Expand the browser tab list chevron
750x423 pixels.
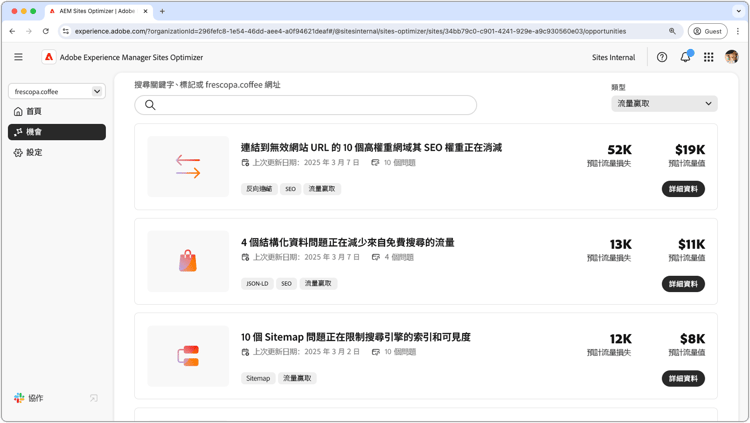[738, 11]
